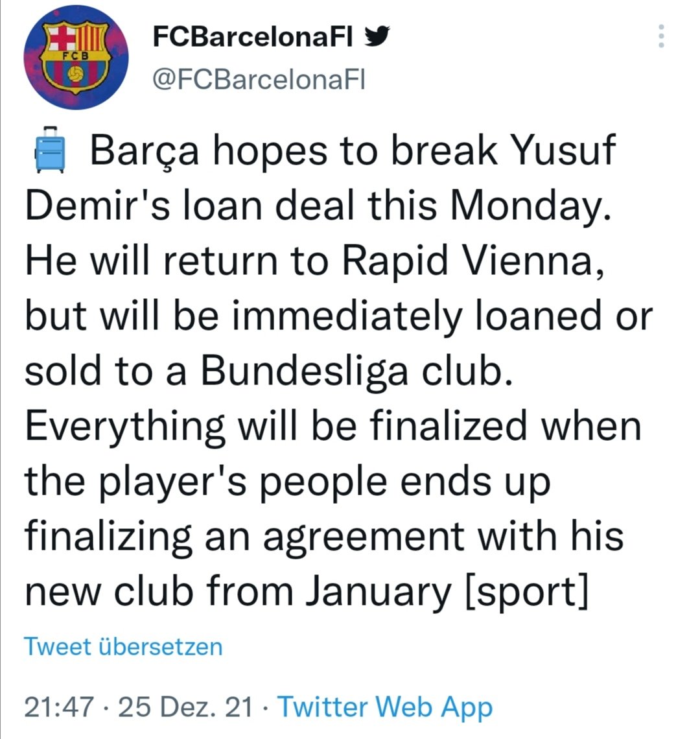This screenshot has width=700, height=739.
Task: Click the word Bundesliga in the tweet
Action: coord(305,371)
